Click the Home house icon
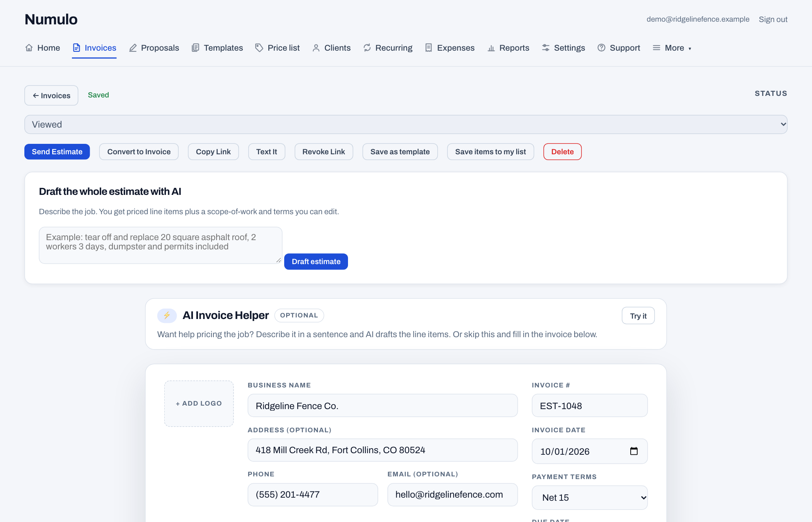812x522 pixels. 29,48
